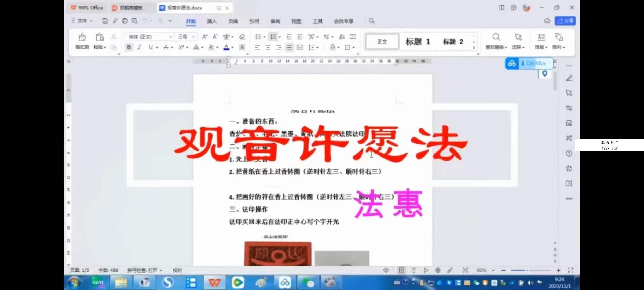
Task: Click the help question icon in right sidebar
Action: [x=569, y=153]
